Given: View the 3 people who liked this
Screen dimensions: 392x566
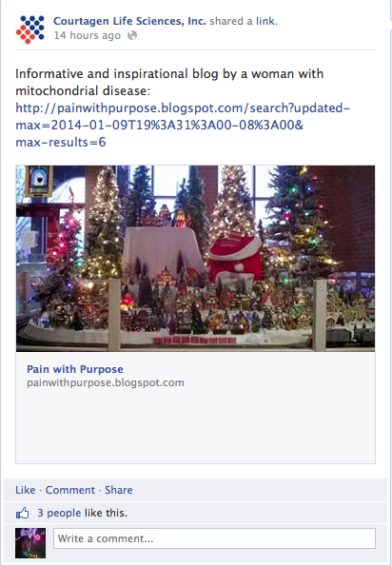Looking at the screenshot, I should tap(59, 513).
